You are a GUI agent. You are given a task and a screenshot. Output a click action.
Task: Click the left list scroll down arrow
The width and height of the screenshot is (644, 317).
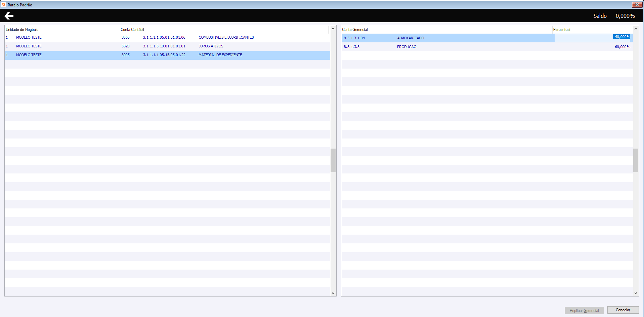(x=333, y=293)
